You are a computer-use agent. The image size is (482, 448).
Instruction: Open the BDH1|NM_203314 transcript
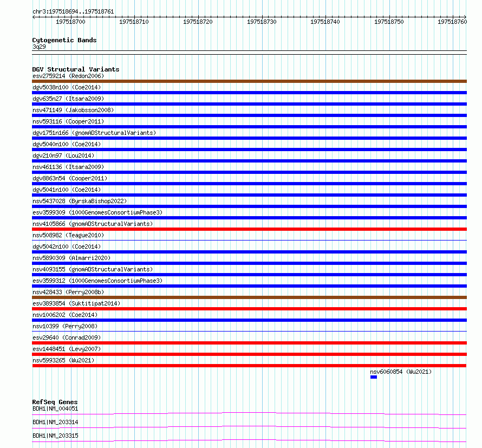pos(55,422)
